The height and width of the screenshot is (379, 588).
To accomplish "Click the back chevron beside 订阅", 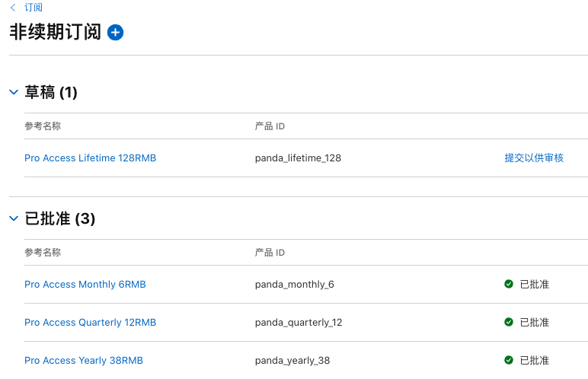I will point(12,8).
